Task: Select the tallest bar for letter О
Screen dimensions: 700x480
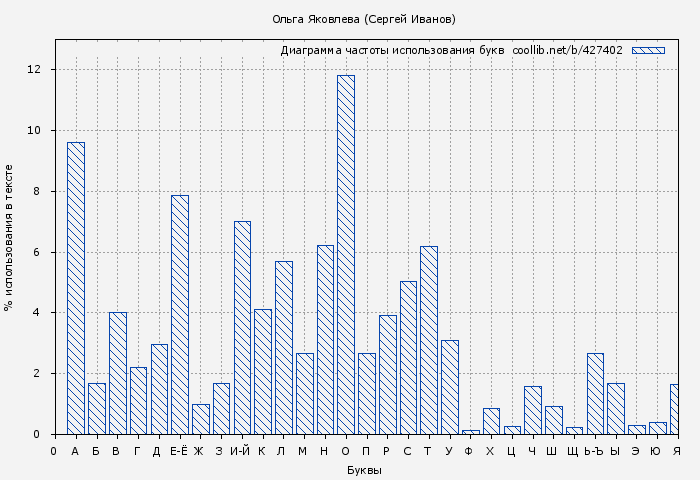Action: point(346,255)
